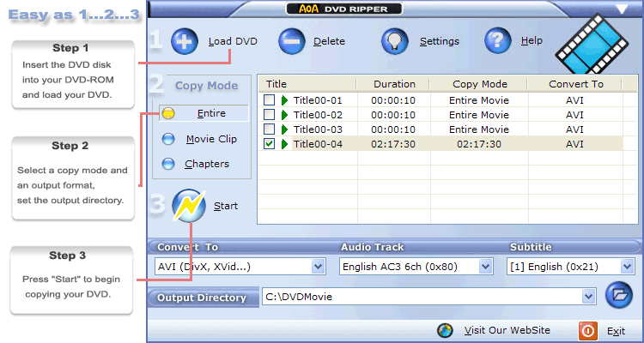Click the orange power Exit icon

[588, 331]
